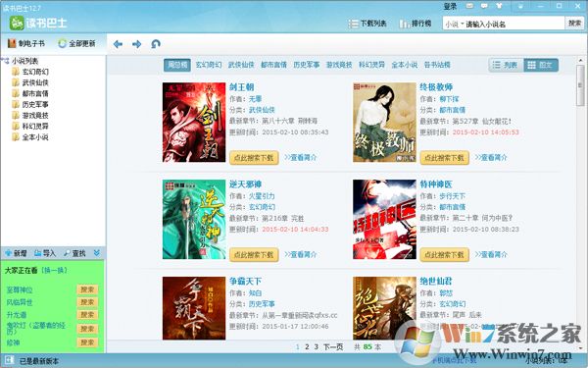Click 点此搜索下载 for 特种神医
The image size is (588, 368).
tap(444, 255)
